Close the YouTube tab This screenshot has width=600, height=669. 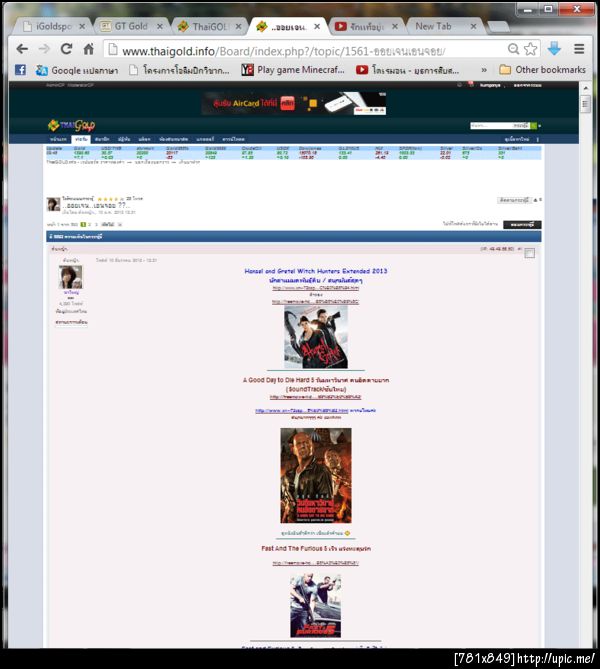(x=395, y=26)
